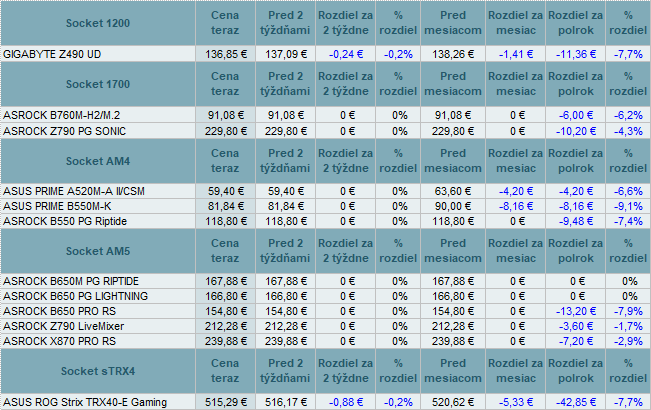The width and height of the screenshot is (651, 410).
Task: Select the Socket 1700 header cell
Action: [x=98, y=84]
